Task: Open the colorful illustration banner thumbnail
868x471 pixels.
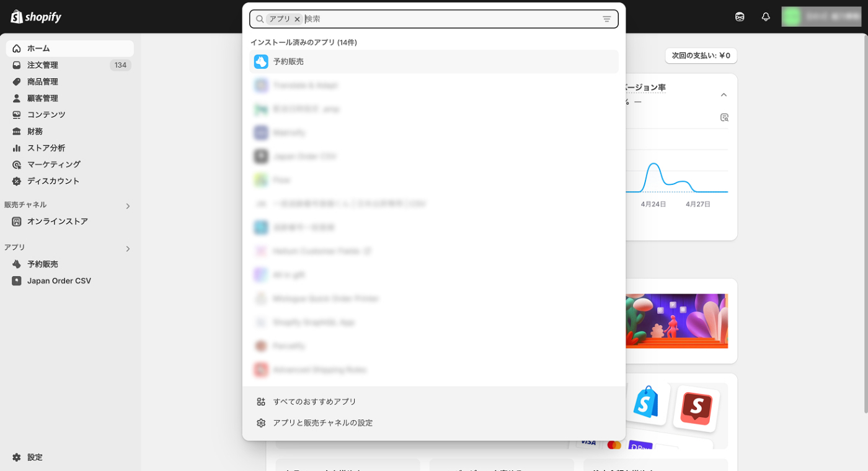Action: 677,321
